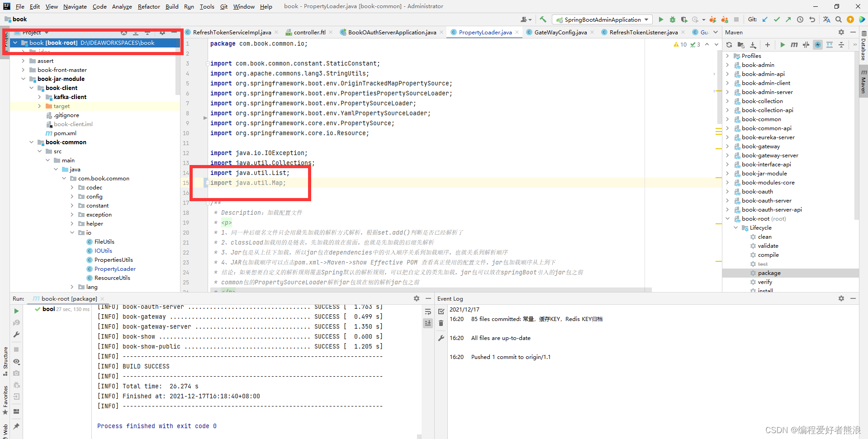Debug SpringBootAdminApplication with bug icon
The image size is (868, 439).
(x=673, y=19)
